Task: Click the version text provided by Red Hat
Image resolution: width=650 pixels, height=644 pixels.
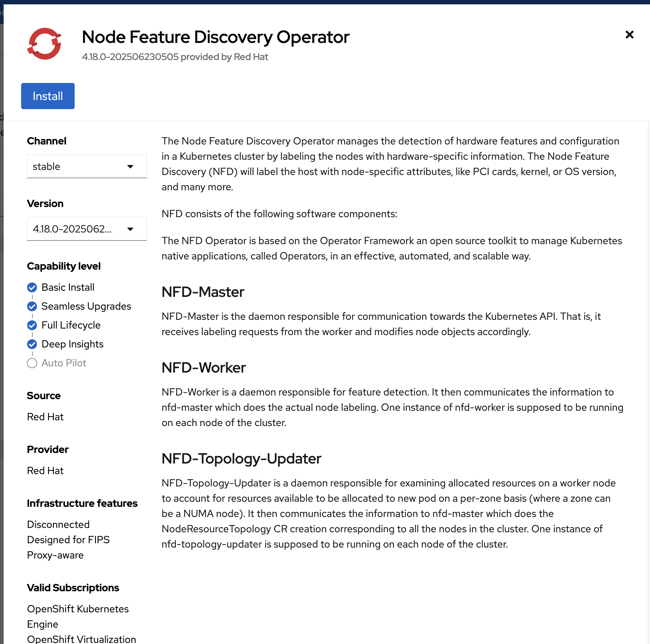Action: [x=175, y=57]
